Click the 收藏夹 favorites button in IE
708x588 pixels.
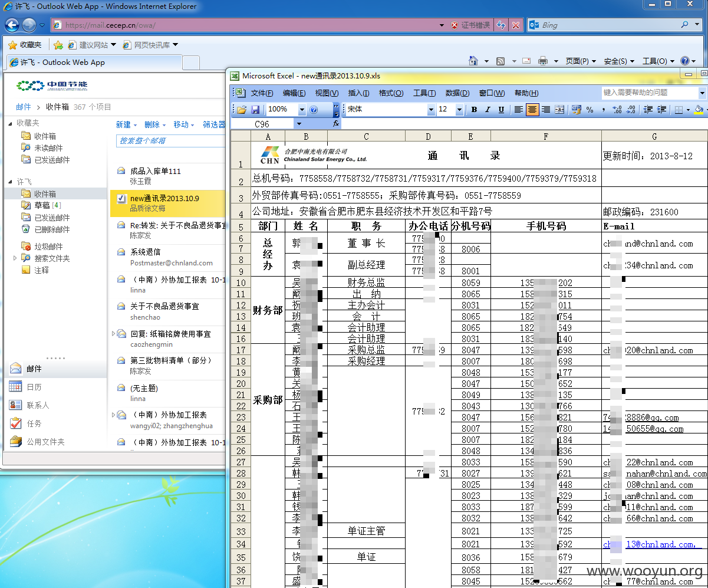(x=25, y=45)
